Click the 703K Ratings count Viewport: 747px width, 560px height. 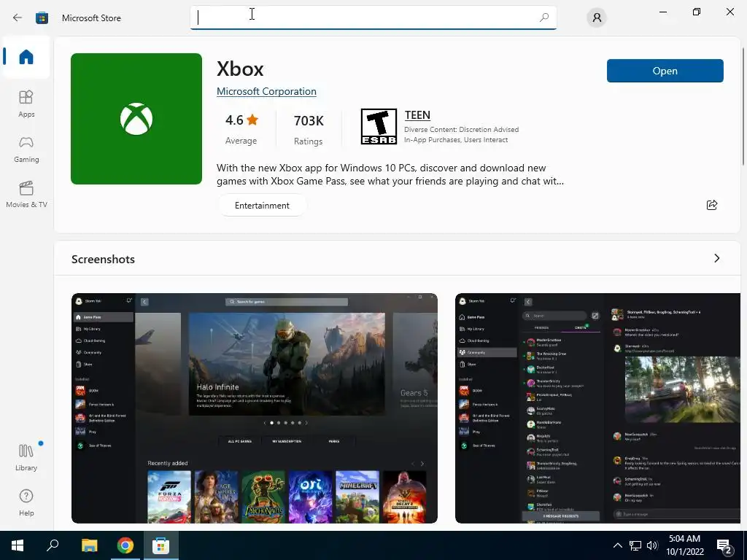coord(309,128)
